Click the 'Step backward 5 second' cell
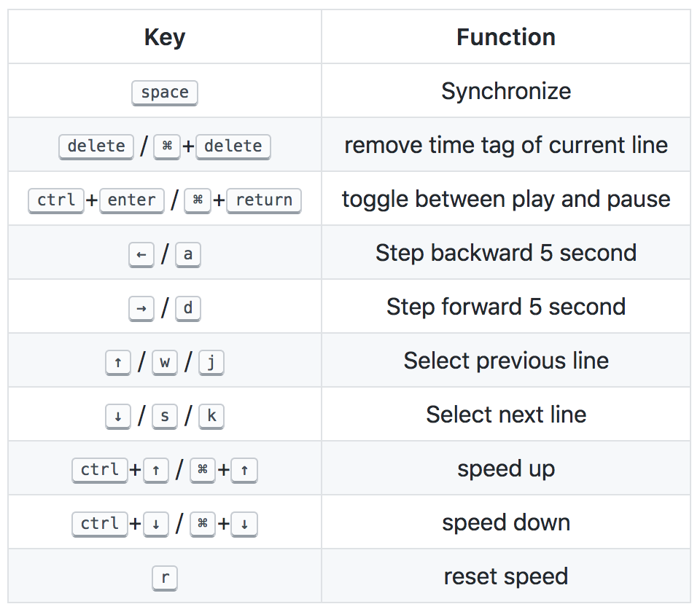Viewport: 700px width, 612px height. [x=506, y=253]
